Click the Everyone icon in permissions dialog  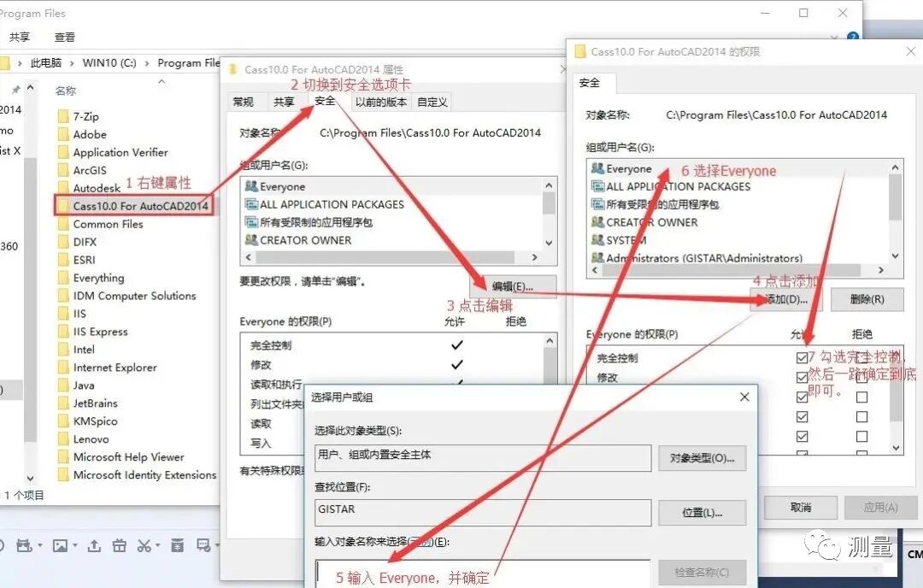[597, 168]
